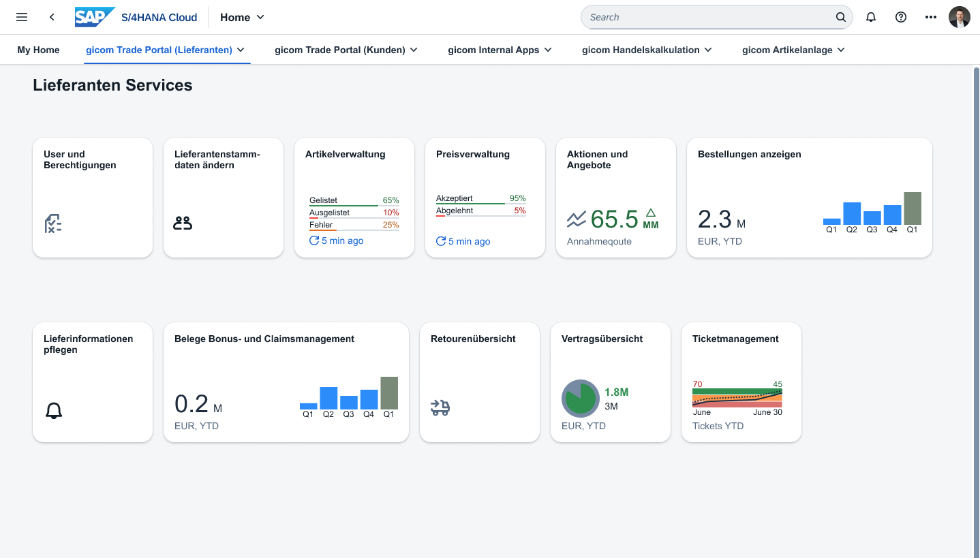
Task: Open Belege Bonus- und Claimsmanagement tile title
Action: (x=264, y=339)
